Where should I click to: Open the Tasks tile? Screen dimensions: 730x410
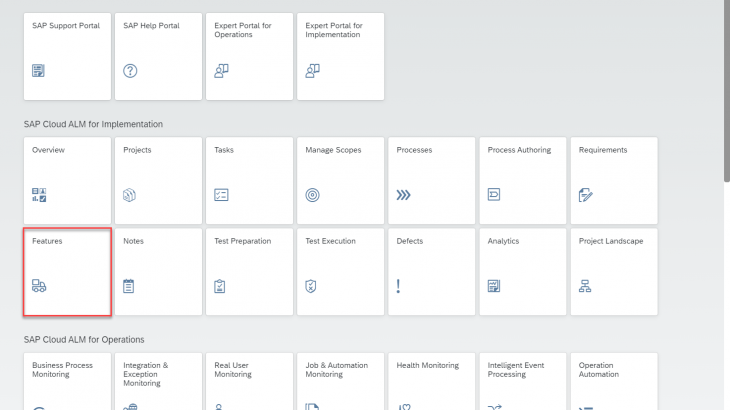[x=249, y=180]
